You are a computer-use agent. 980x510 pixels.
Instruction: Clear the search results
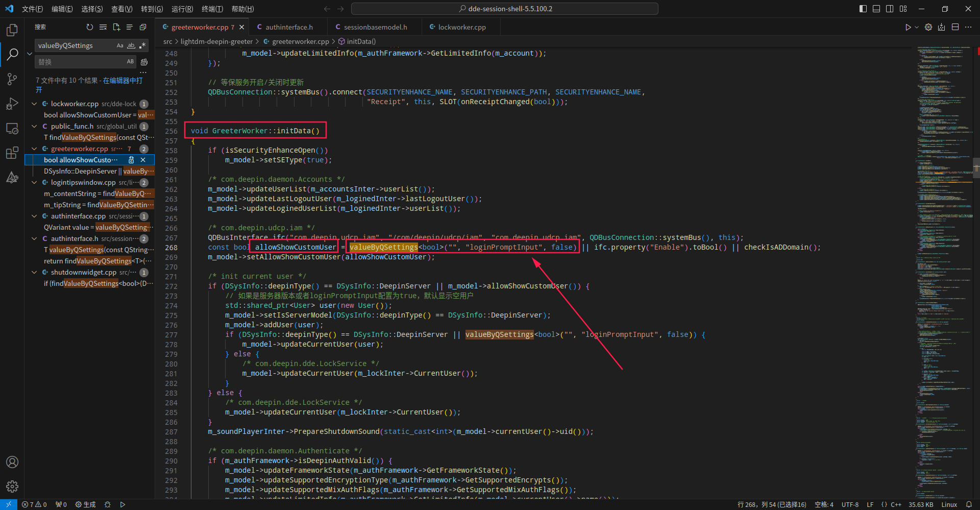(103, 27)
